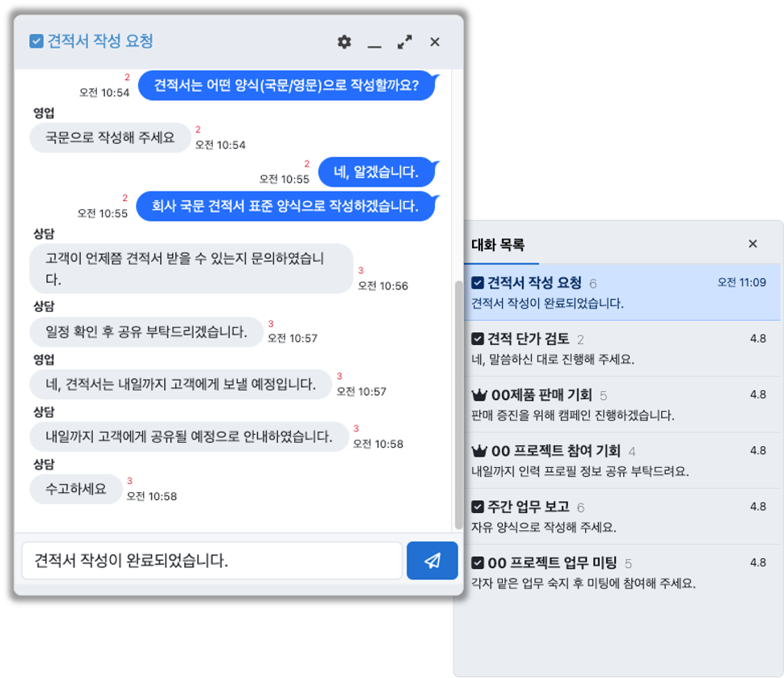784x678 pixels.
Task: Click message 회사 국문 견적서 표준 양식으로 작성하겠습니다.
Action: pos(285,206)
